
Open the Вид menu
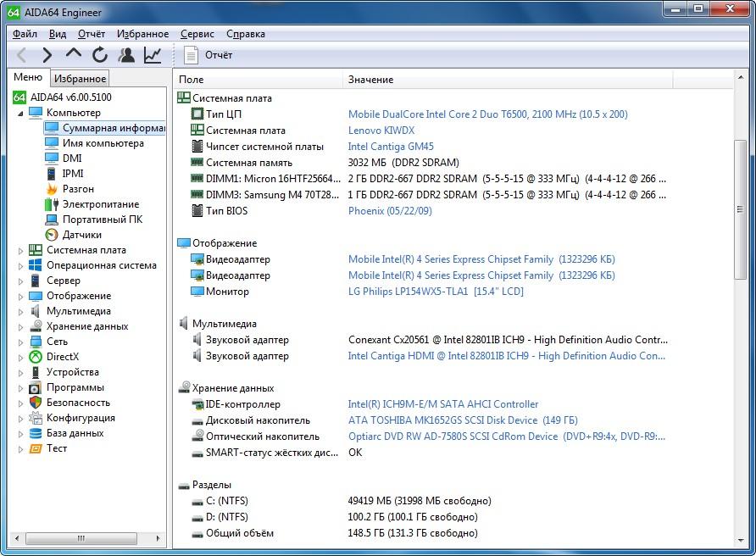coord(58,34)
